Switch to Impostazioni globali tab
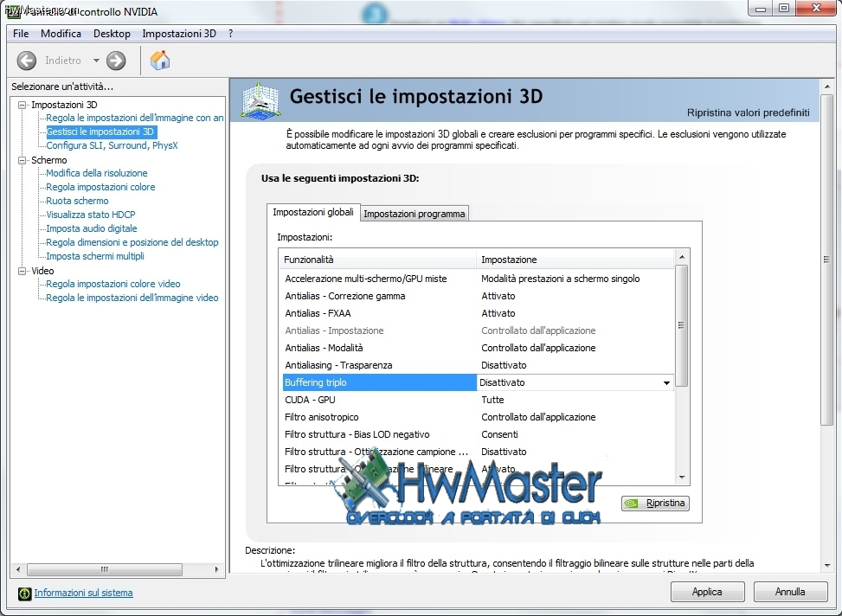842x616 pixels. (x=313, y=212)
